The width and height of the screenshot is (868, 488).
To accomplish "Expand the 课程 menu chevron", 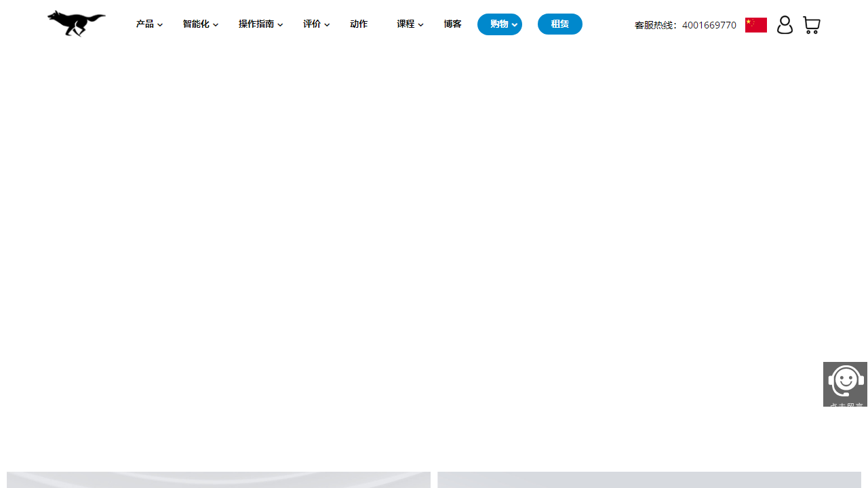I will coord(420,25).
